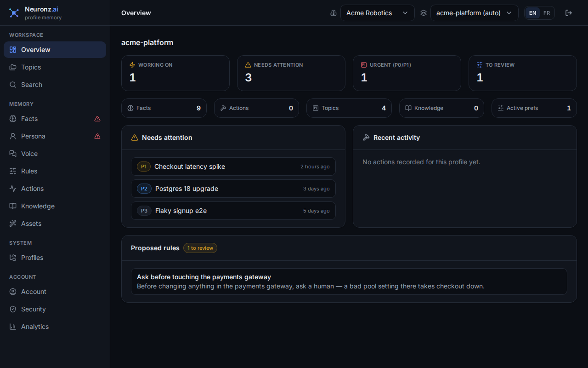Open the Flaky signup e2e item
The height and width of the screenshot is (368, 588).
click(x=233, y=211)
